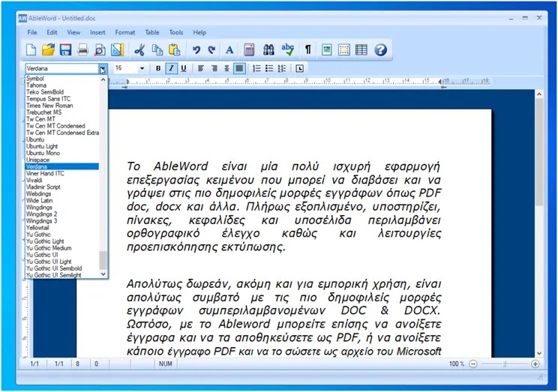Apply bulleted list formatting
Viewport: 558px width, 392px height.
tap(269, 68)
